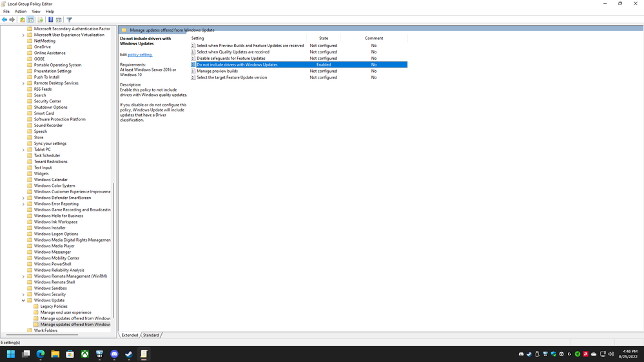Viewport: 644px width, 362px height.
Task: Toggle the Show/Hide Action Pane icon
Action: pos(59,20)
